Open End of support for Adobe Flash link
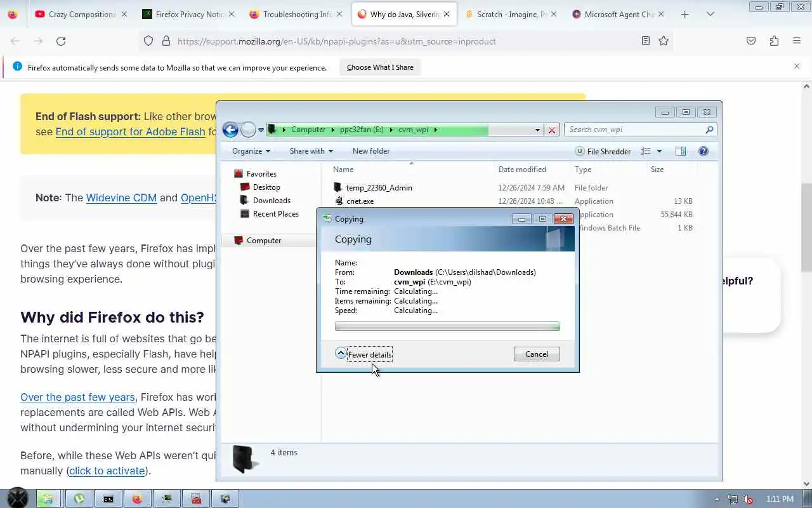The height and width of the screenshot is (508, 812). point(130,131)
